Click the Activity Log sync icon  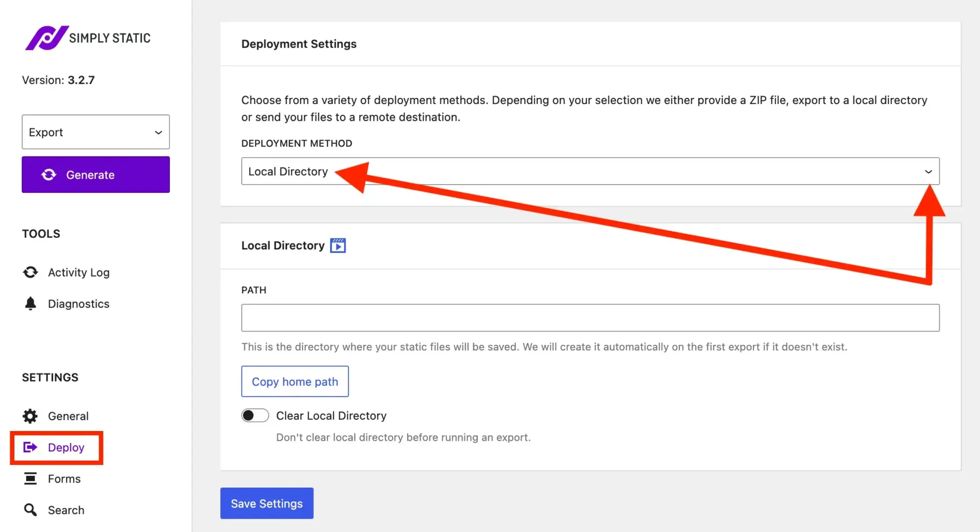click(x=31, y=272)
